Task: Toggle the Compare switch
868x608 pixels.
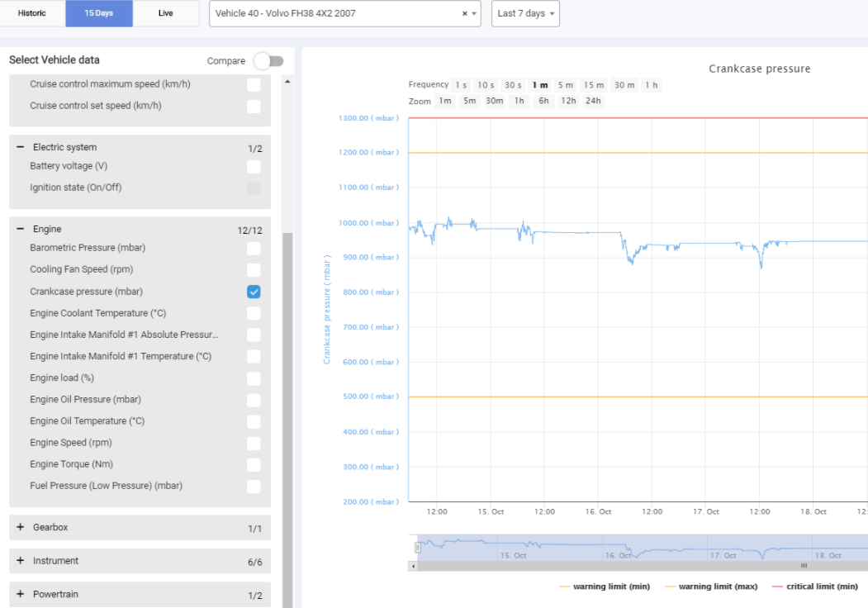Action: (x=269, y=61)
